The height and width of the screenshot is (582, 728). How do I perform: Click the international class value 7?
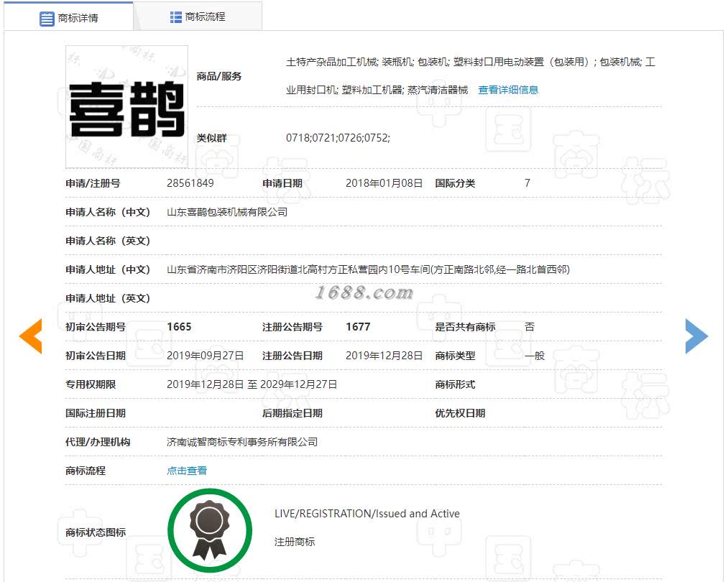coord(527,183)
